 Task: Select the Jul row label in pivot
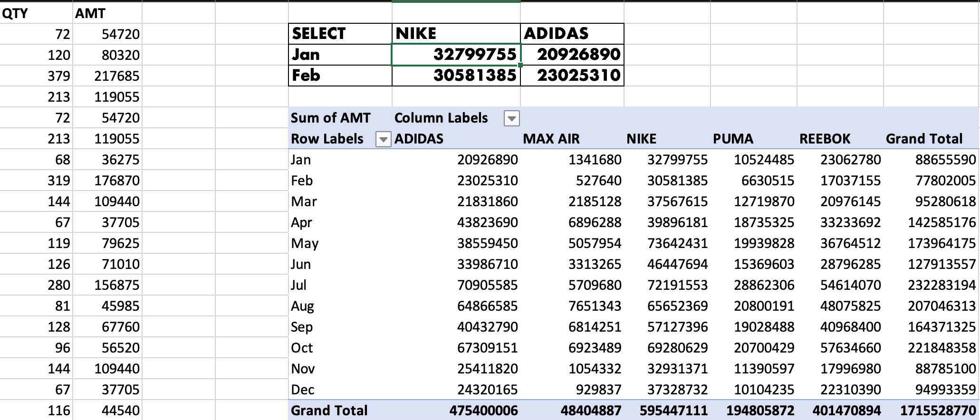pyautogui.click(x=340, y=285)
